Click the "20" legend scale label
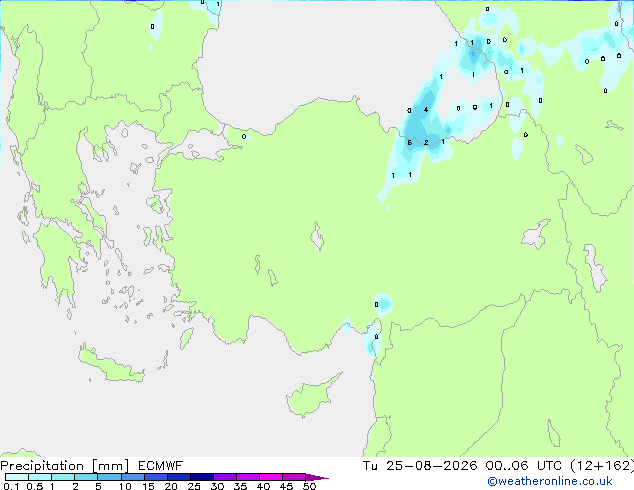The height and width of the screenshot is (490, 634). (171, 486)
